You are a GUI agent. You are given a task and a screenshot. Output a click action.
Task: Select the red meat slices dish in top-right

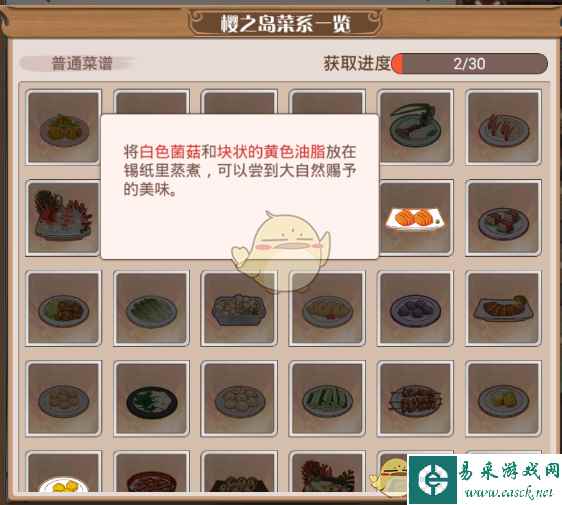click(503, 127)
